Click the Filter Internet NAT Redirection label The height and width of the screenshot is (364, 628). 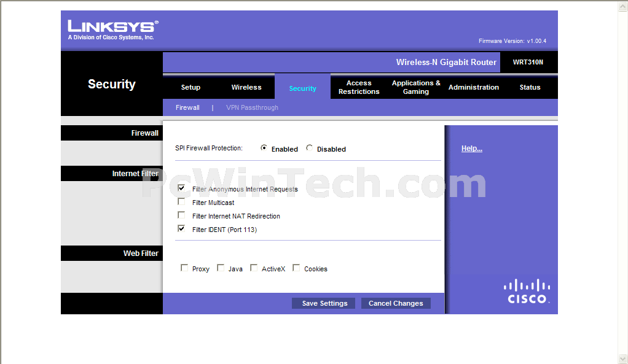tap(236, 216)
